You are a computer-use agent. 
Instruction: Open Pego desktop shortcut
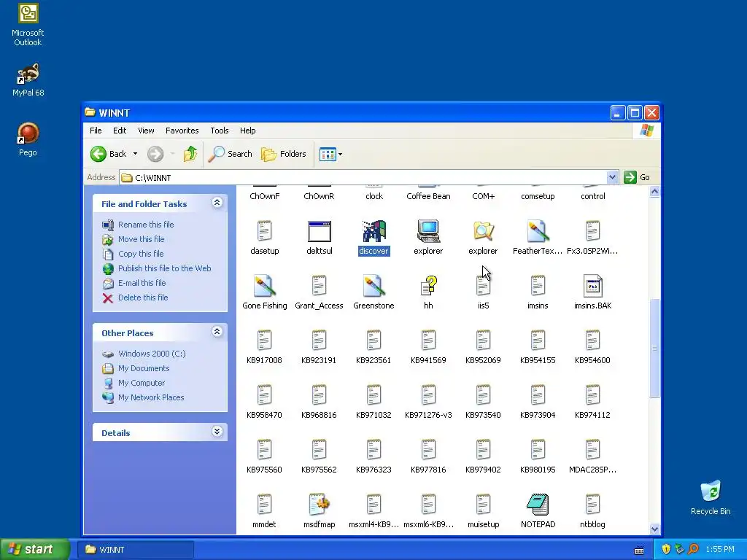point(28,139)
